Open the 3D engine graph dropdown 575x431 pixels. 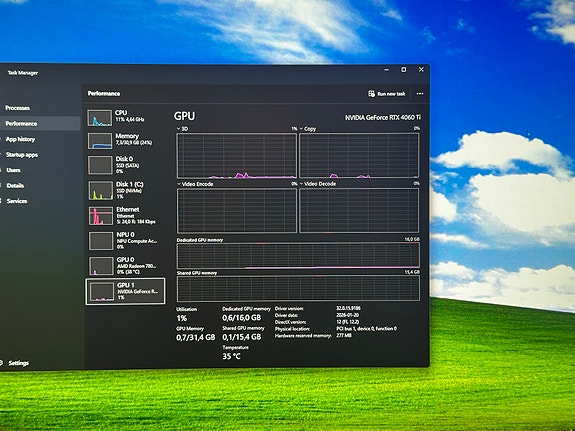(179, 129)
